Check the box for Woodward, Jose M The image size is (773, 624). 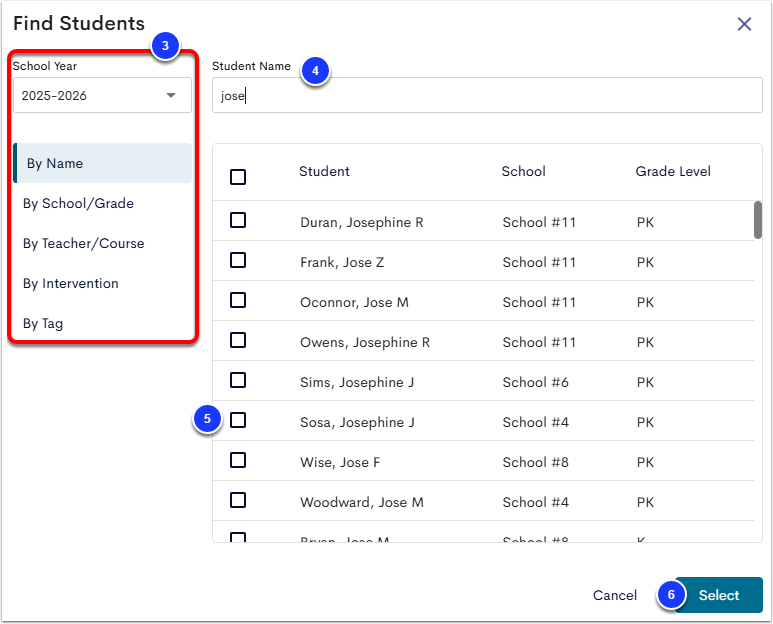[238, 500]
